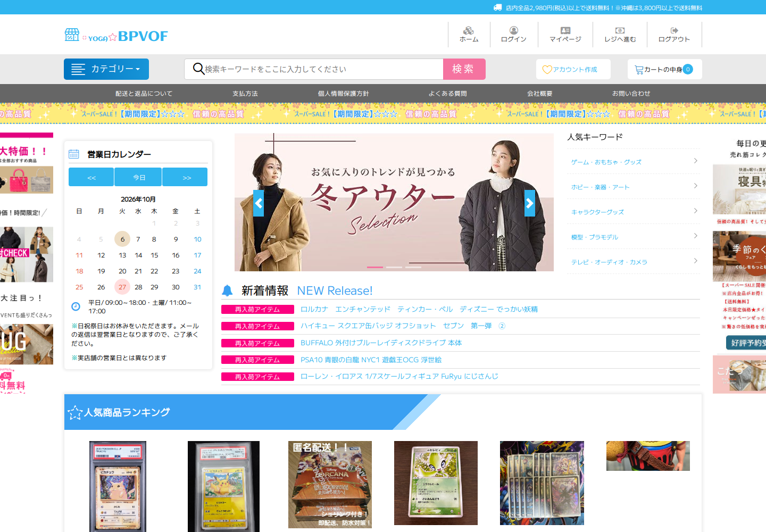This screenshot has width=766, height=532.
Task: Open the セレビィ card product thumbnail
Action: [436, 483]
